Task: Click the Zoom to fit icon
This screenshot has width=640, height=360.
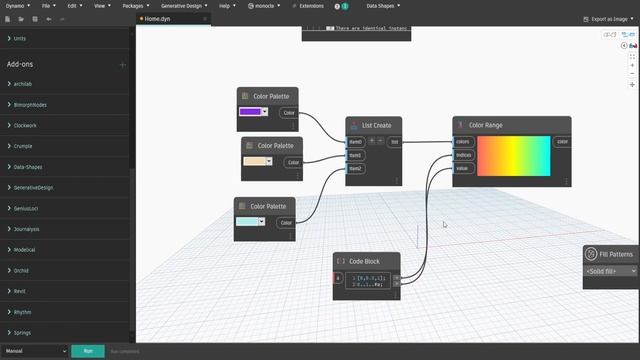Action: point(632,56)
